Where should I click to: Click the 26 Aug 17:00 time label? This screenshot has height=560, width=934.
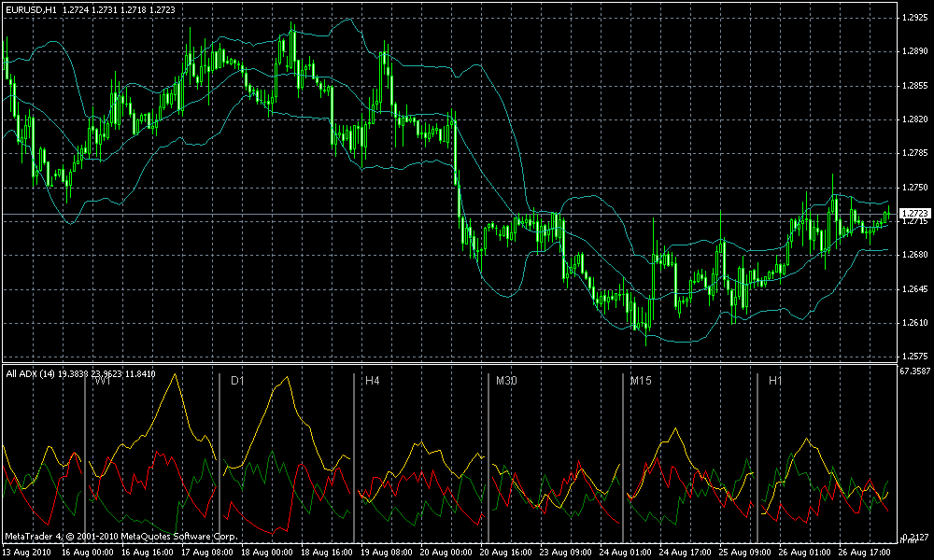click(x=865, y=553)
